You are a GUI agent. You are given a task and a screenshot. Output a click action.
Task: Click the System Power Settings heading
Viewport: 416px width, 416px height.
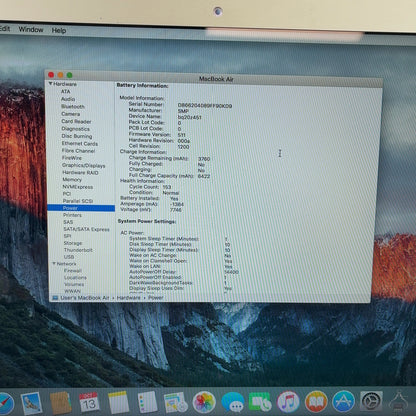(x=147, y=221)
